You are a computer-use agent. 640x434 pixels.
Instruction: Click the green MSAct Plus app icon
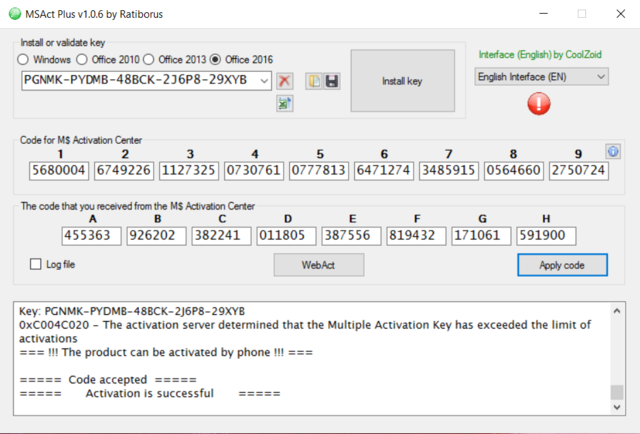pos(15,14)
